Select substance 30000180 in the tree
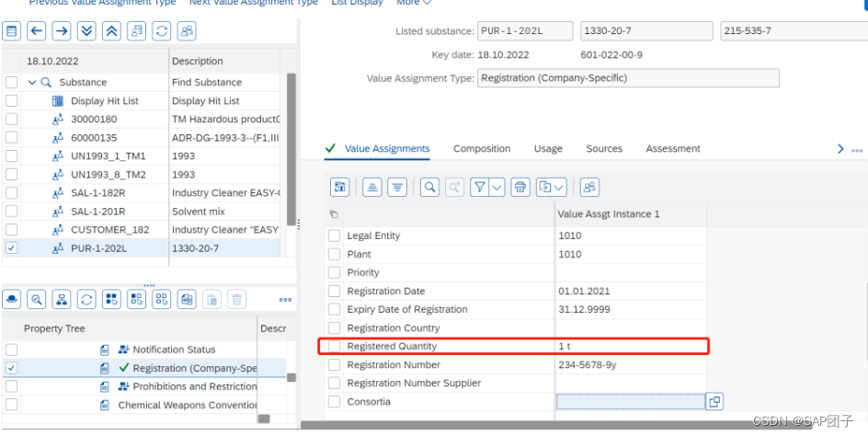The height and width of the screenshot is (436, 868). [94, 119]
